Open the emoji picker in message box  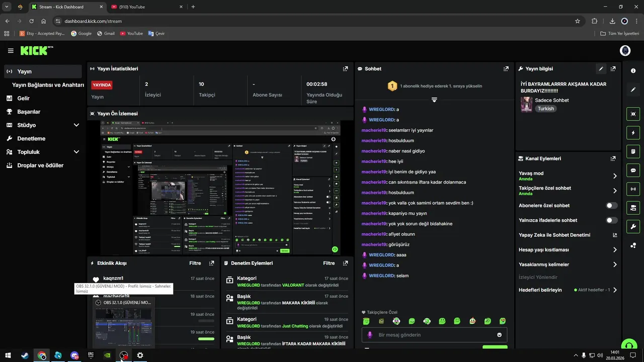(500, 335)
